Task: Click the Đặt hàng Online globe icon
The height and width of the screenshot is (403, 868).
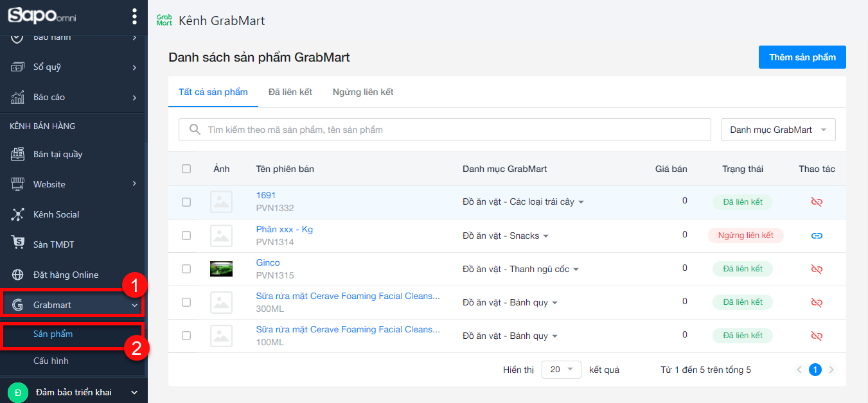Action: pyautogui.click(x=18, y=275)
